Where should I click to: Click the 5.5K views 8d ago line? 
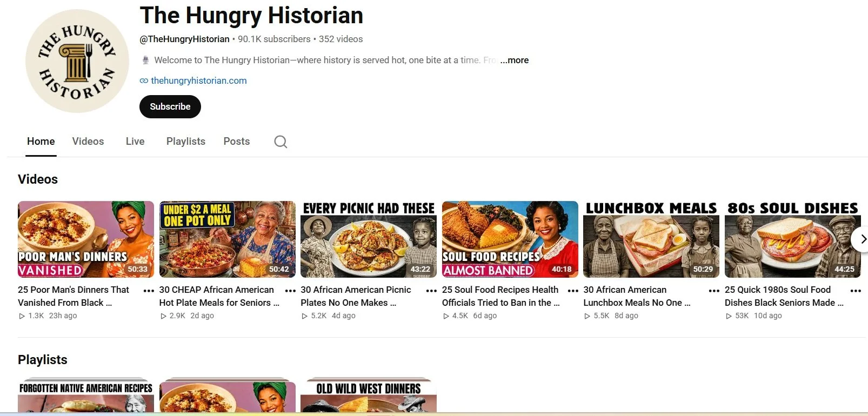tap(611, 316)
